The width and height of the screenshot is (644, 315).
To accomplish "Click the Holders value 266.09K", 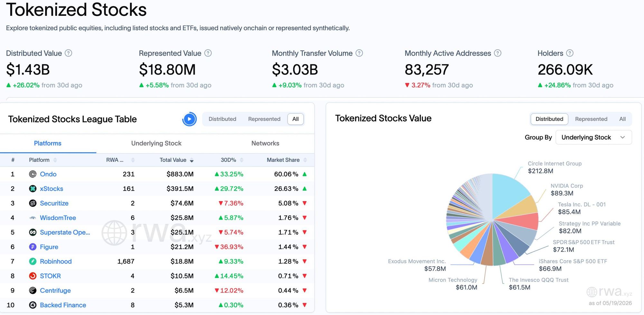I will pos(565,69).
